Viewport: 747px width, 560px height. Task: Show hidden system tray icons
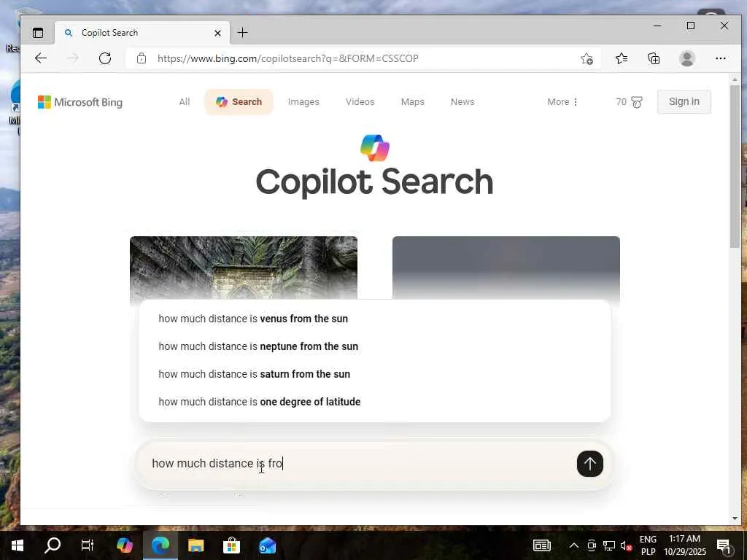574,545
